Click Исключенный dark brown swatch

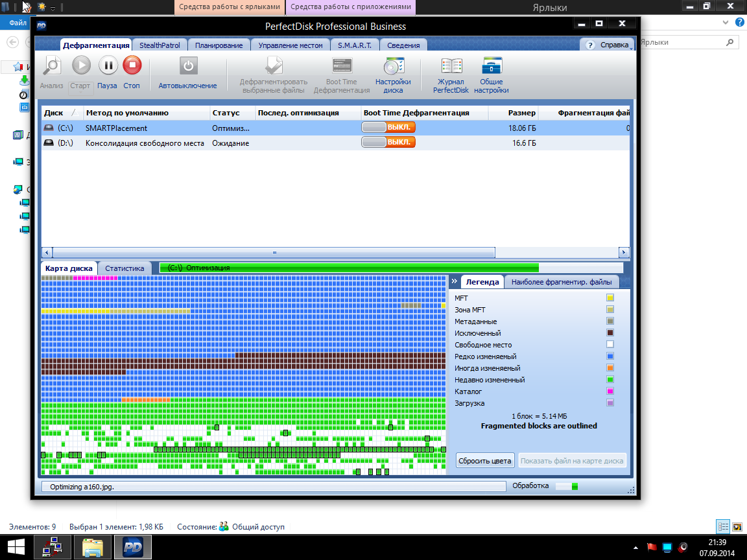[610, 333]
